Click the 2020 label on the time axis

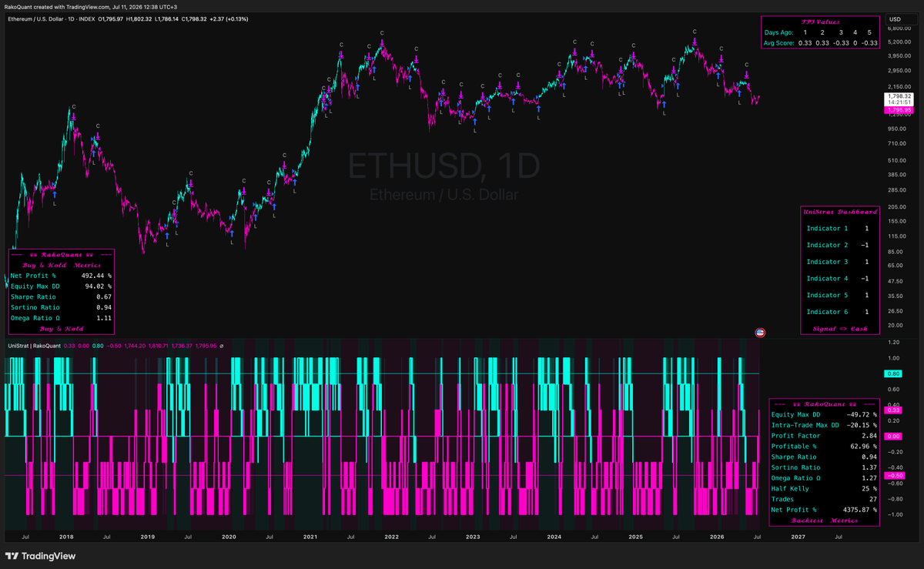pyautogui.click(x=229, y=537)
